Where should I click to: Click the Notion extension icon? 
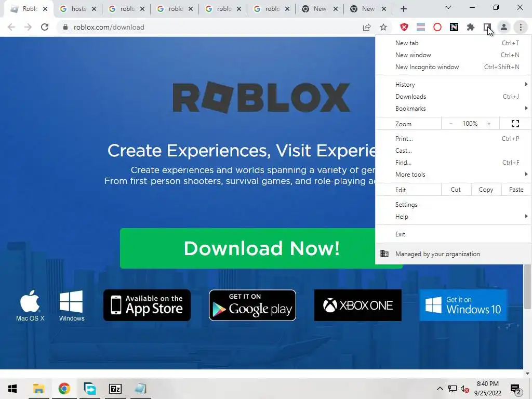tap(454, 27)
